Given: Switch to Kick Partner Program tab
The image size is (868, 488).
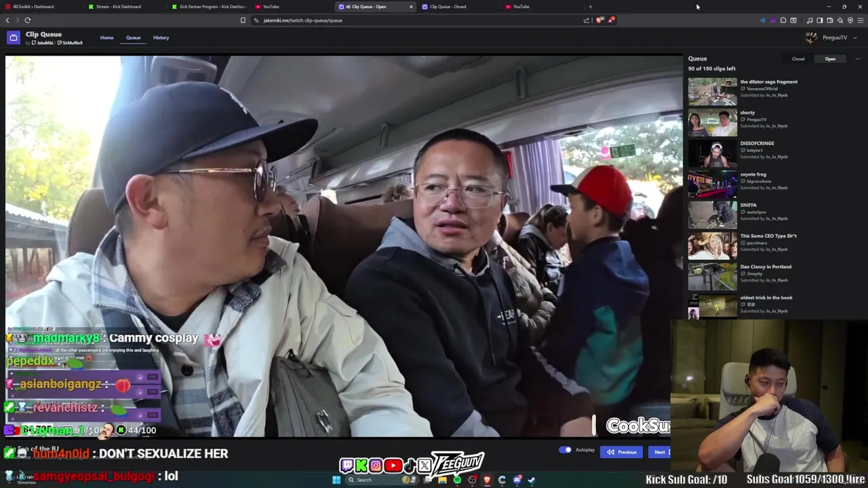Looking at the screenshot, I should (x=209, y=7).
